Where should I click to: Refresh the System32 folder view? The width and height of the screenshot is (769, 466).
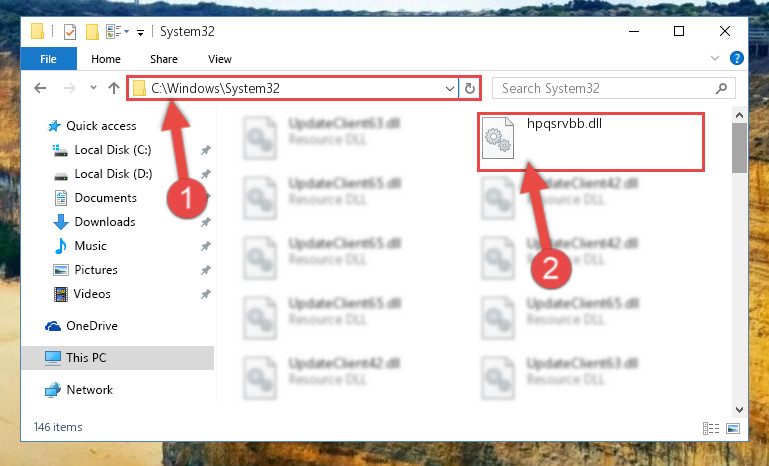470,88
